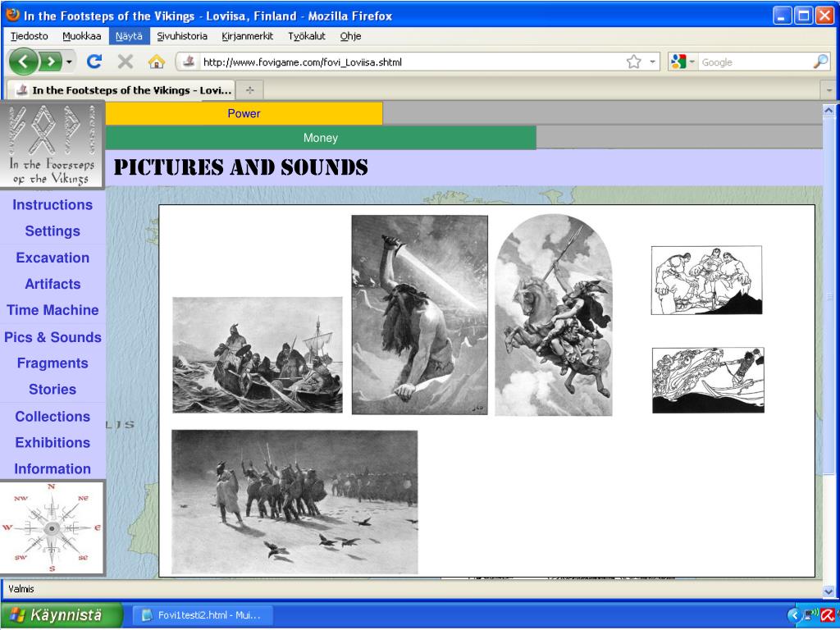The height and width of the screenshot is (630, 840).
Task: Open the Artifacts link
Action: [52, 284]
